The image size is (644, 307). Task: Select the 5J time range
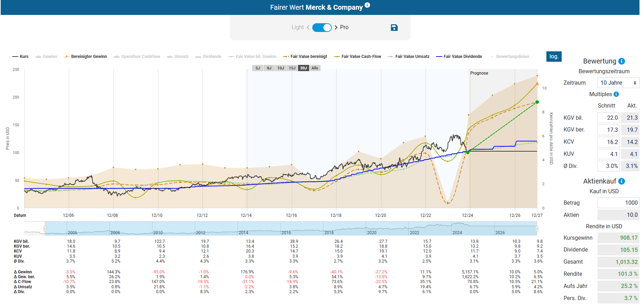coord(258,68)
